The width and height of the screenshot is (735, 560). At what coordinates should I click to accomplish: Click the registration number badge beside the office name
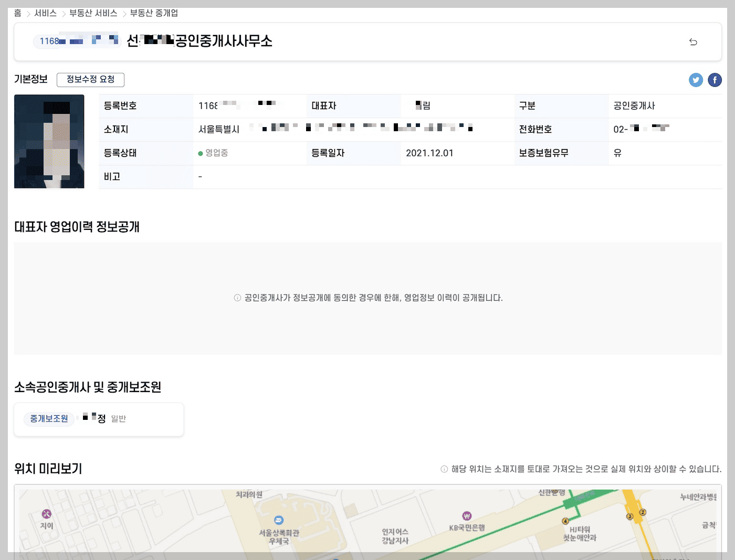point(77,41)
